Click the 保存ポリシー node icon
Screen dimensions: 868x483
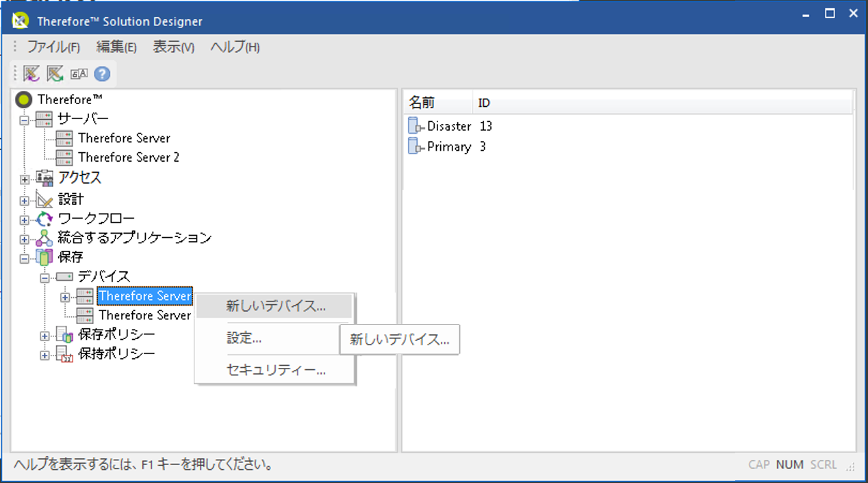[64, 335]
